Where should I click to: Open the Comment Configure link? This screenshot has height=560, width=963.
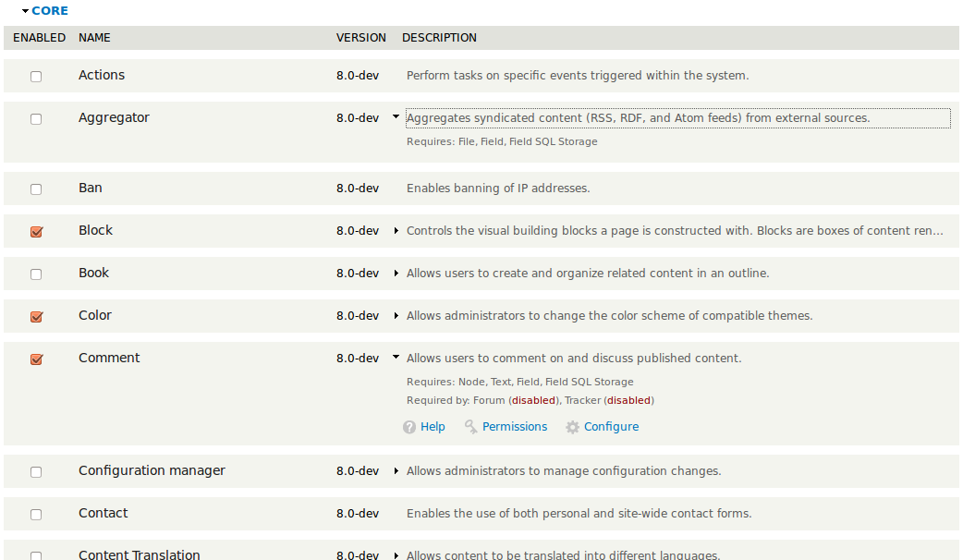point(611,427)
